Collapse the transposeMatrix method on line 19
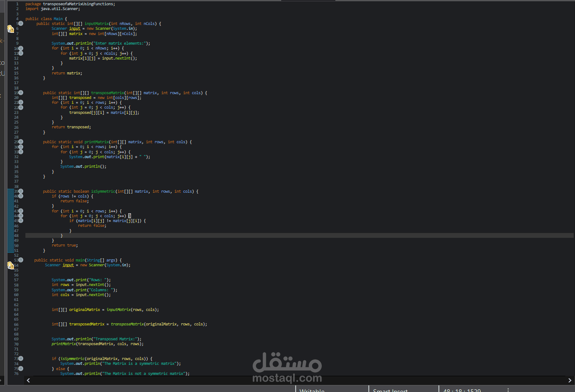This screenshot has width=575, height=392. [21, 92]
